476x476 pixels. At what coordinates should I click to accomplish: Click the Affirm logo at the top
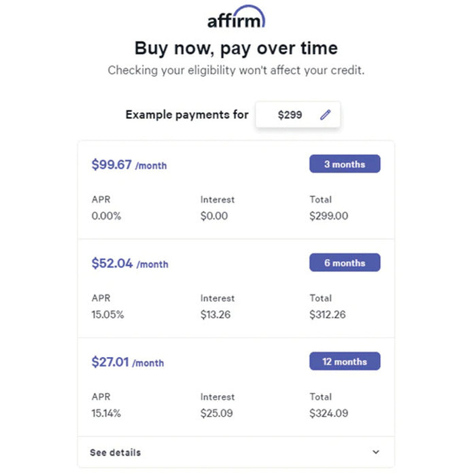tap(236, 17)
